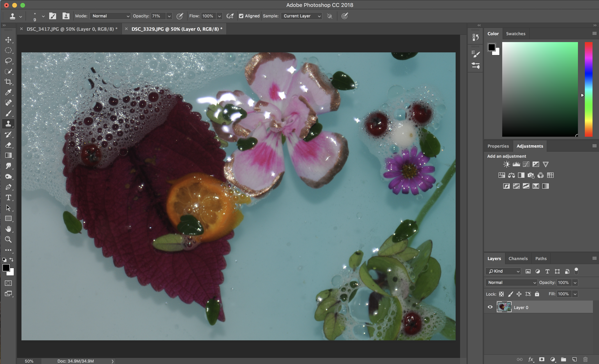
Task: Click the foreground color swatch in Color panel
Action: coord(491,47)
